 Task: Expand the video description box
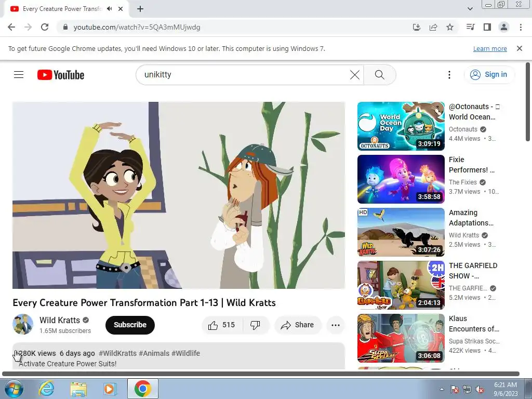pos(179,356)
